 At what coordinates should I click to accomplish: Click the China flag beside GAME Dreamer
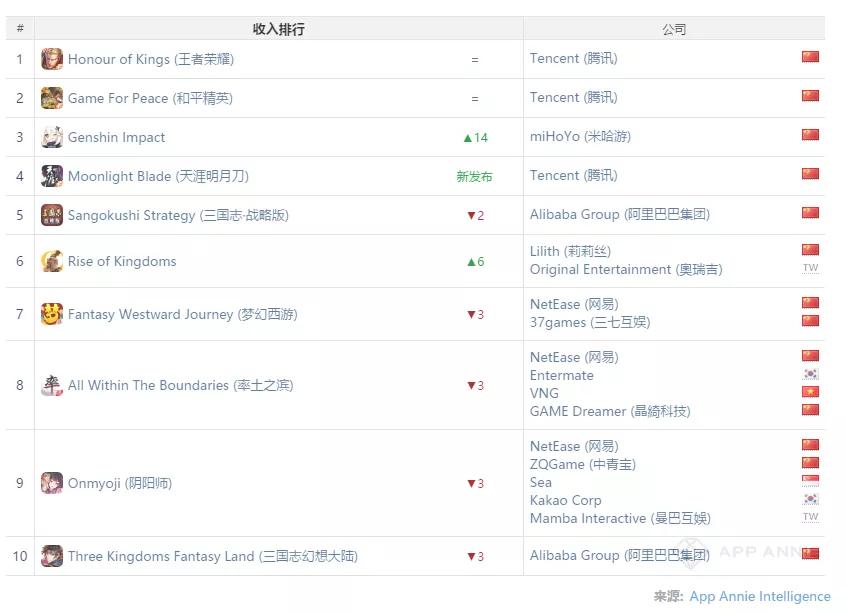pyautogui.click(x=810, y=410)
